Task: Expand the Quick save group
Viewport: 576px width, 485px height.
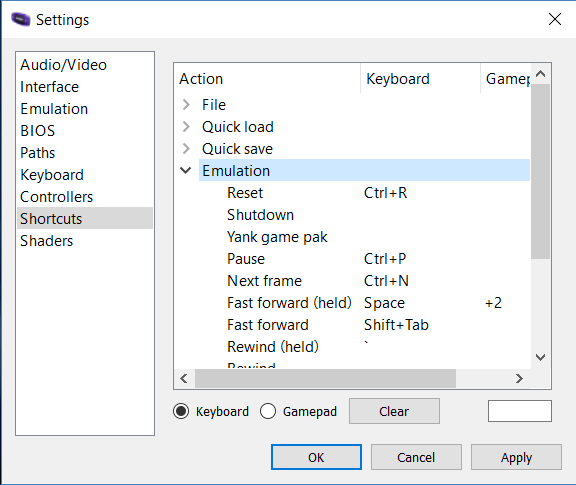Action: tap(186, 149)
